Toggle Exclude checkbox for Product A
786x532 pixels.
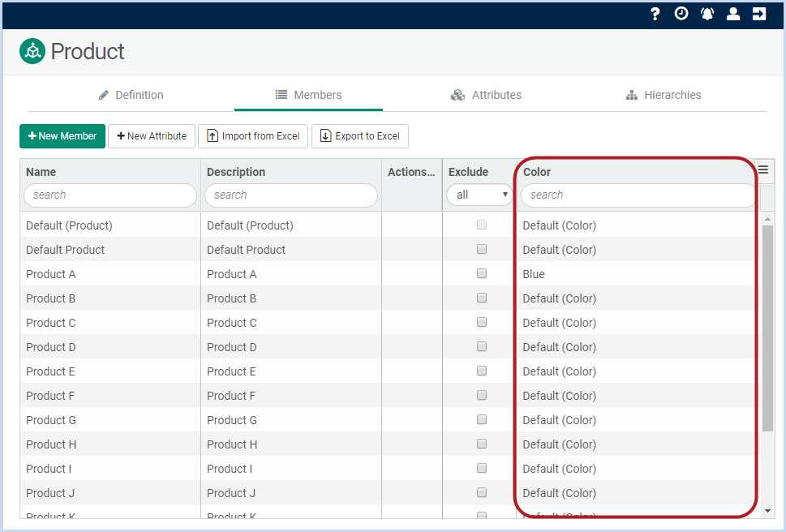click(482, 273)
